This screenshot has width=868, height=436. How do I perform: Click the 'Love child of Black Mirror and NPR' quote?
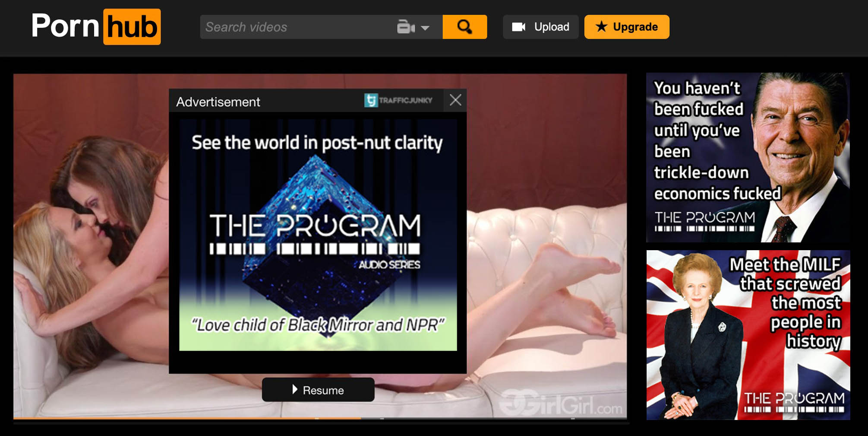point(318,325)
